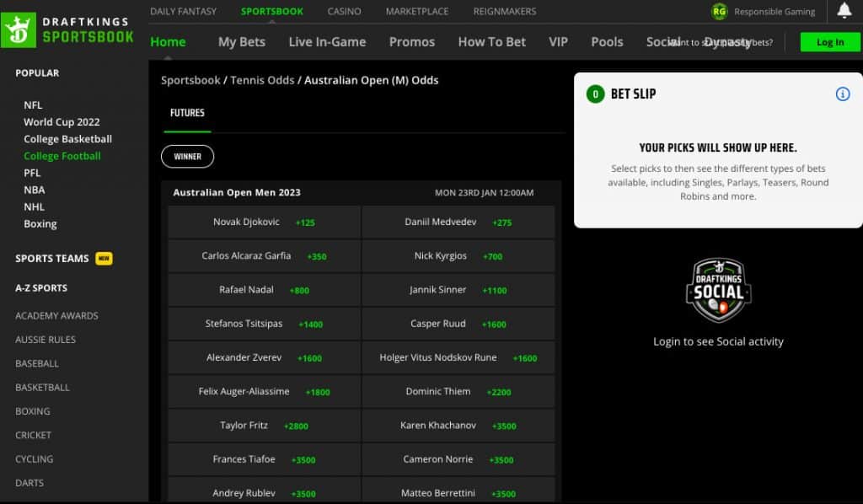This screenshot has height=504, width=863.
Task: Select the Futures tab
Action: pyautogui.click(x=187, y=113)
